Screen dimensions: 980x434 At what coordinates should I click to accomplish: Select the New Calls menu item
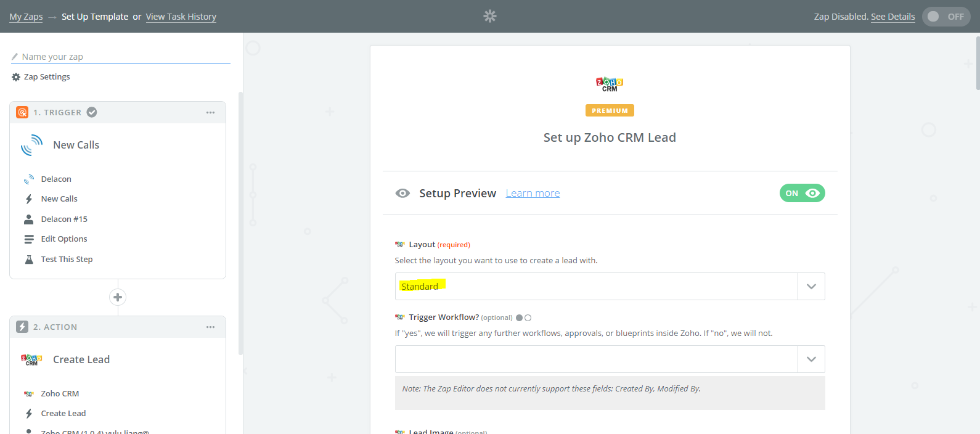(59, 199)
